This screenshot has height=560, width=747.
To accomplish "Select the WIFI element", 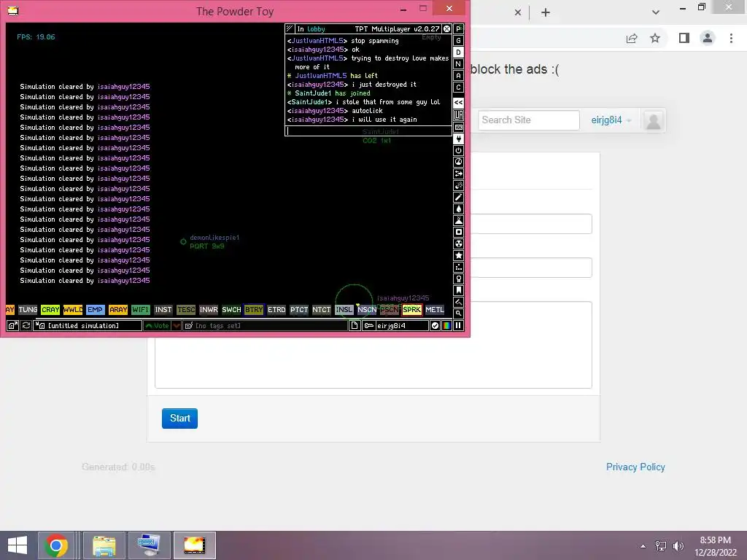I will (141, 309).
